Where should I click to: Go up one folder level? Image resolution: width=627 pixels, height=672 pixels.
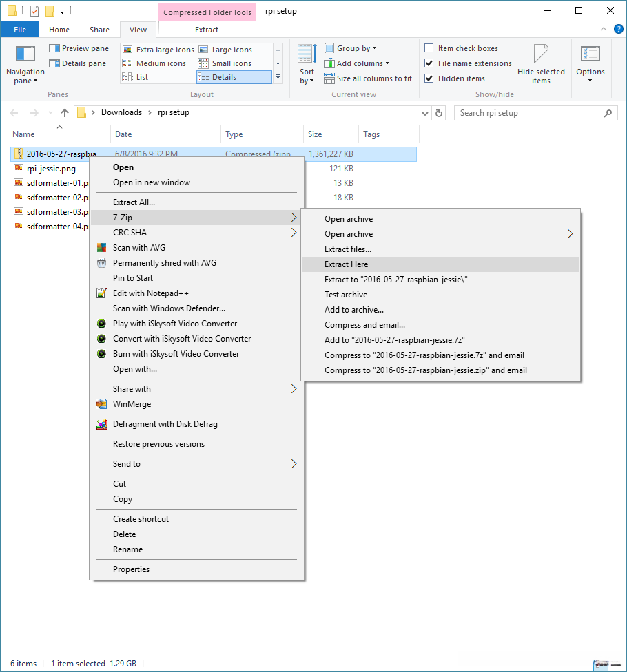click(64, 113)
